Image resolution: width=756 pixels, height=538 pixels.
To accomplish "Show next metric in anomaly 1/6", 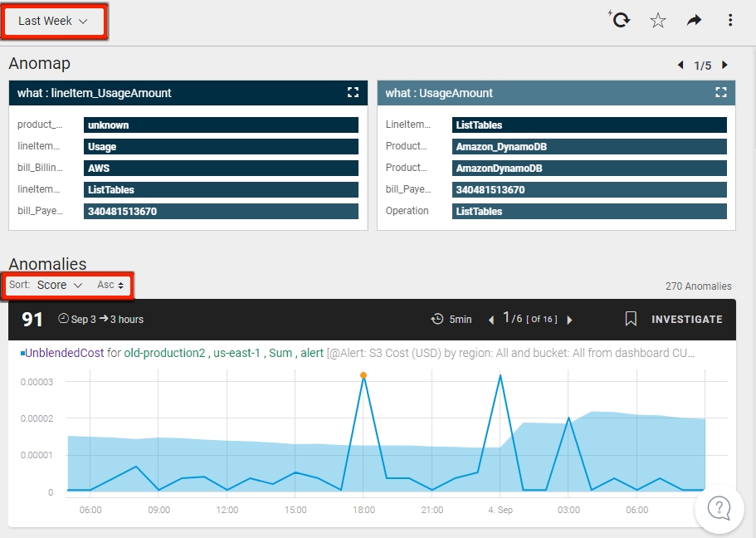I will (570, 320).
